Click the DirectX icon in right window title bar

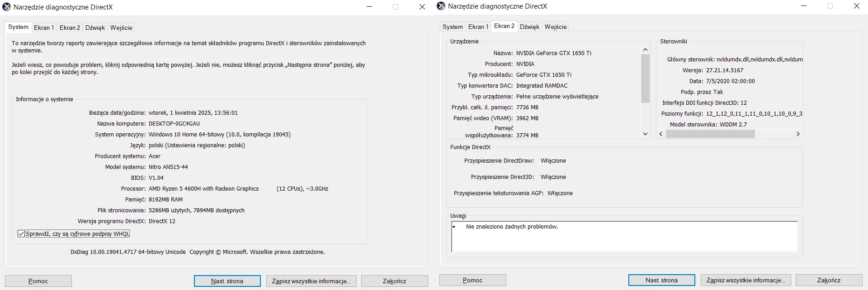[441, 6]
